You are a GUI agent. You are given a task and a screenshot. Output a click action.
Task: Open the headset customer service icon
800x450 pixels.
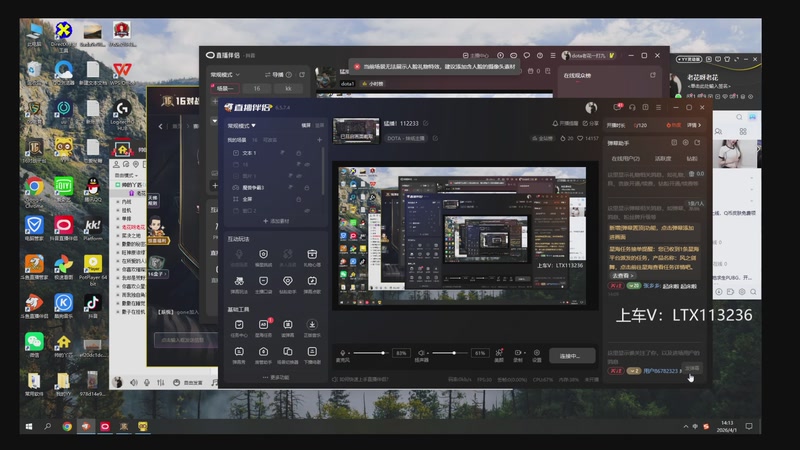pos(632,107)
